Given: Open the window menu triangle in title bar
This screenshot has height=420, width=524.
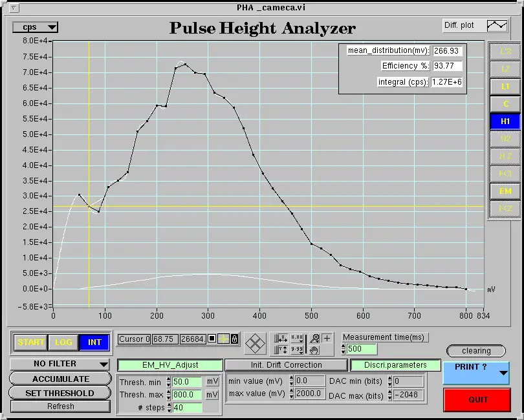Looking at the screenshot, I should (x=14, y=8).
